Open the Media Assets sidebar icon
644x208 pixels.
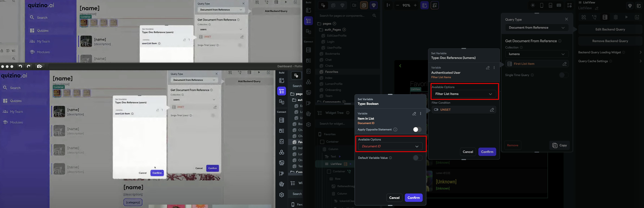[x=309, y=93]
